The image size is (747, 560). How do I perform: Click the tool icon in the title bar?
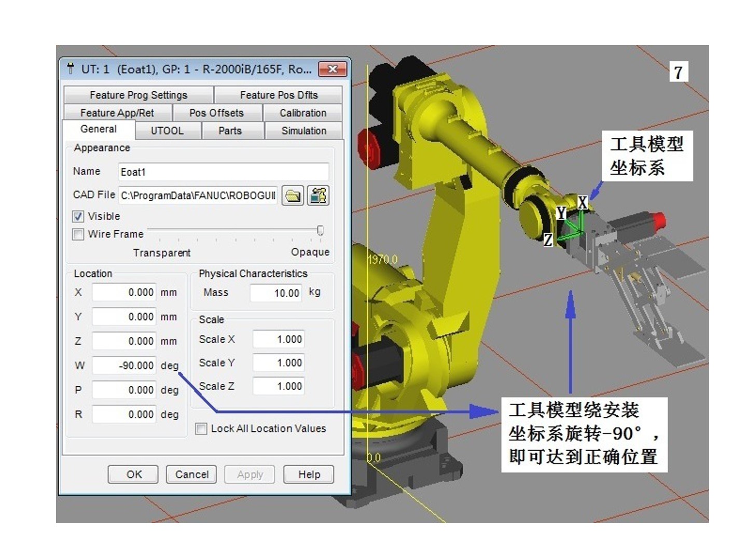[x=71, y=69]
